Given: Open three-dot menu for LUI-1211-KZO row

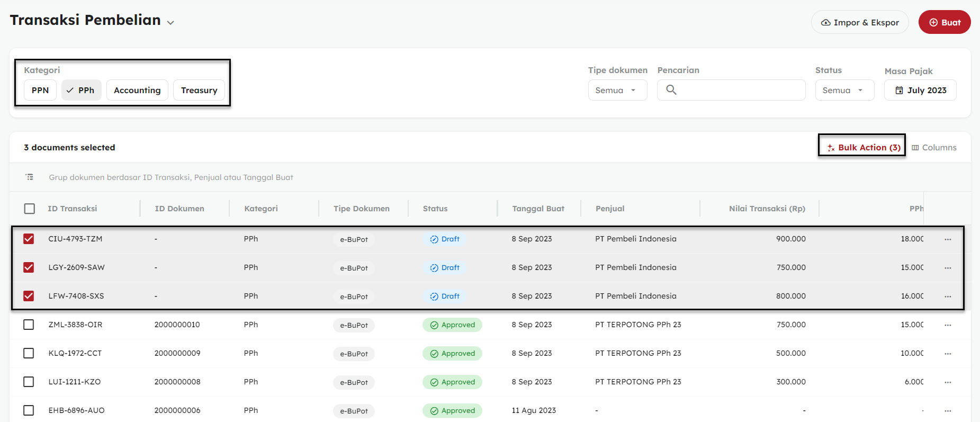Looking at the screenshot, I should coord(947,382).
